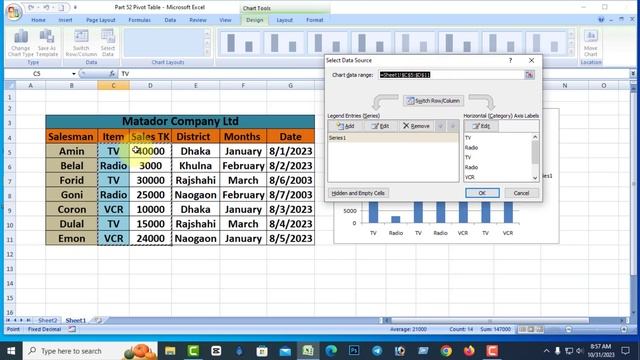The width and height of the screenshot is (640, 360).
Task: Click the Change Chart Type ribbon icon
Action: [20, 43]
